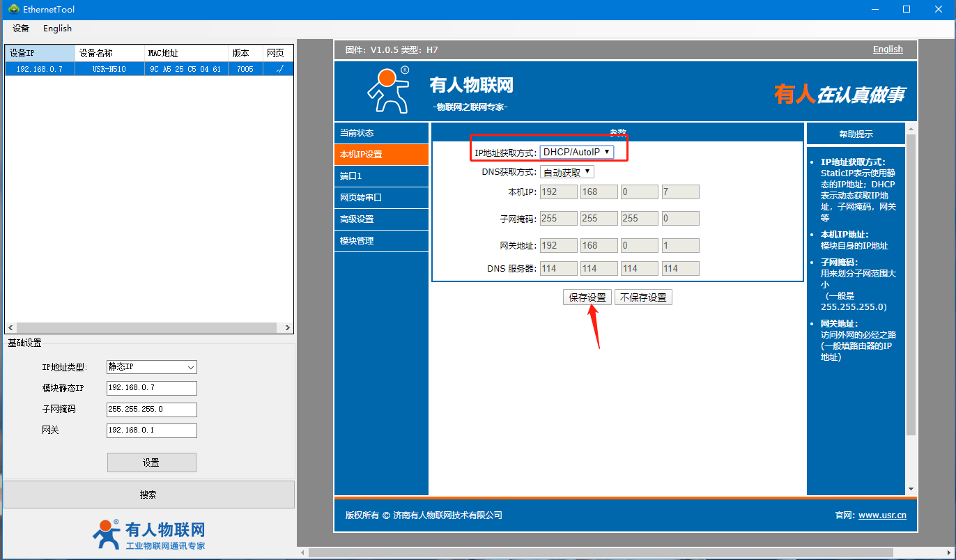
Task: Click right arrow of device list scrollbar
Action: coord(288,327)
